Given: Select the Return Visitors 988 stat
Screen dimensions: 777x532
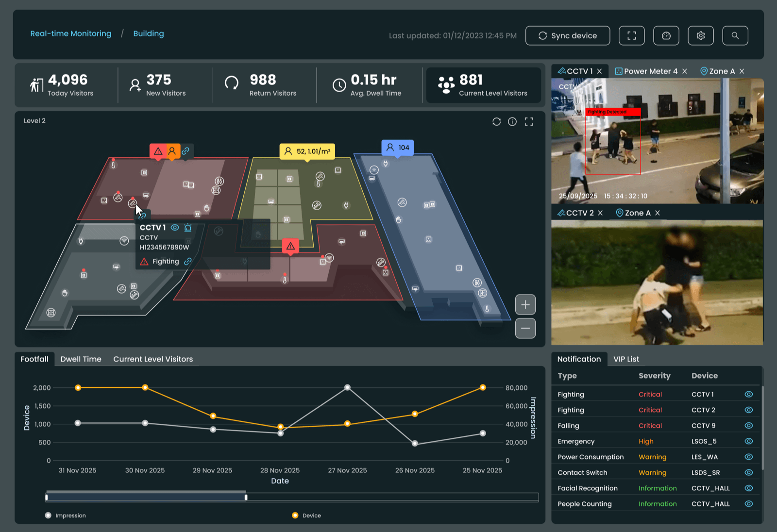Looking at the screenshot, I should click(x=261, y=85).
